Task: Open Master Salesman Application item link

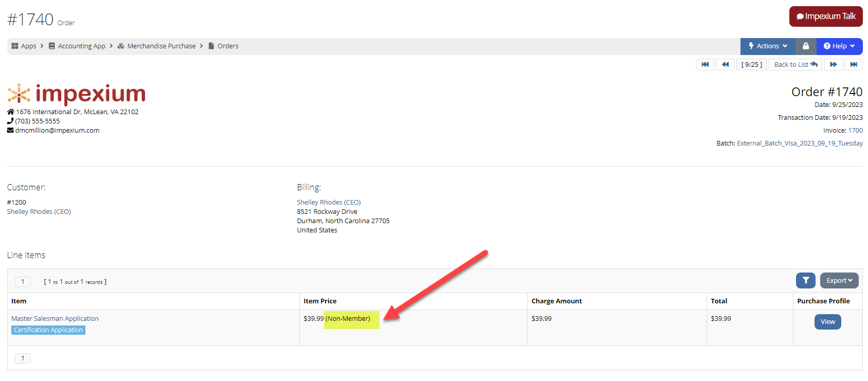Action: 55,319
